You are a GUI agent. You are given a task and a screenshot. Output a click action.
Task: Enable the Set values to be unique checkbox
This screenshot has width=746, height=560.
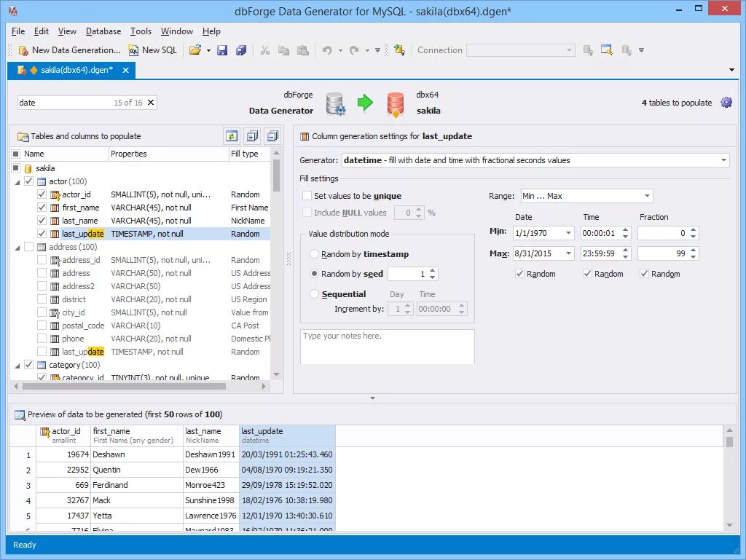point(307,195)
